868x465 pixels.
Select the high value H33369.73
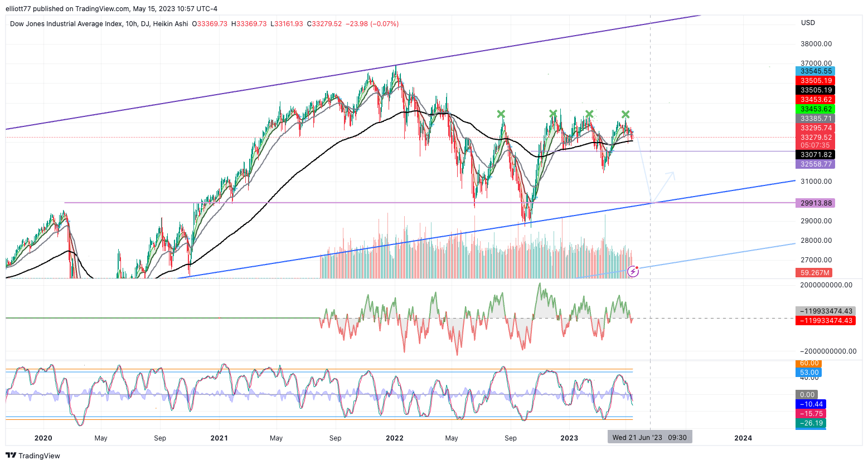[249, 24]
